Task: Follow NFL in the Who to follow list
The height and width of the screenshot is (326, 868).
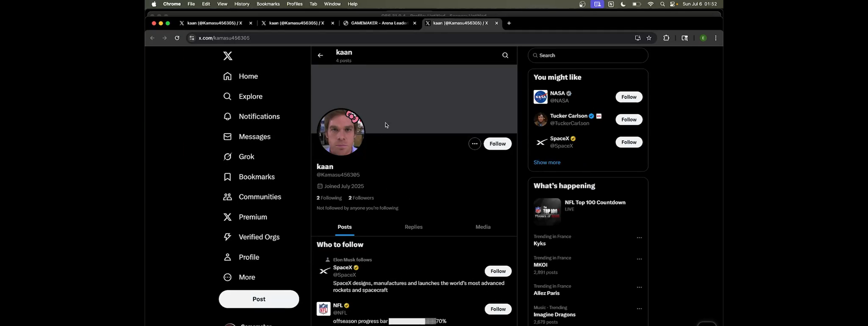Action: point(498,309)
